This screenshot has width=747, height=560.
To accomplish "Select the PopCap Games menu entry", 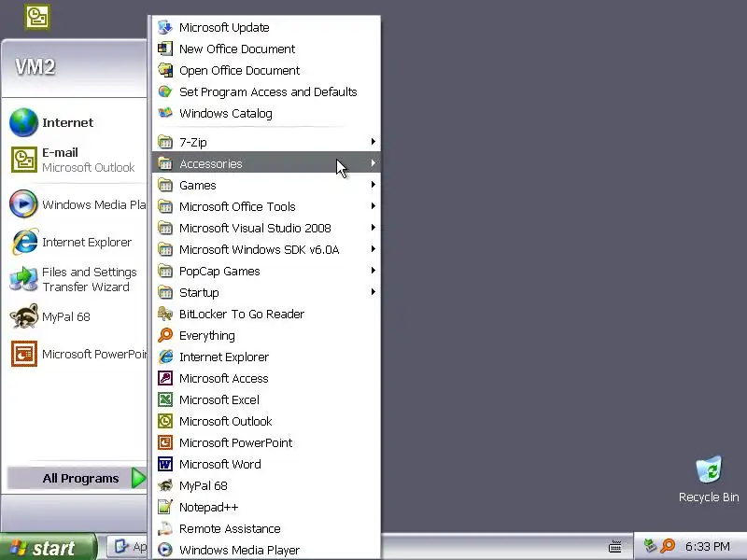I will pyautogui.click(x=266, y=271).
